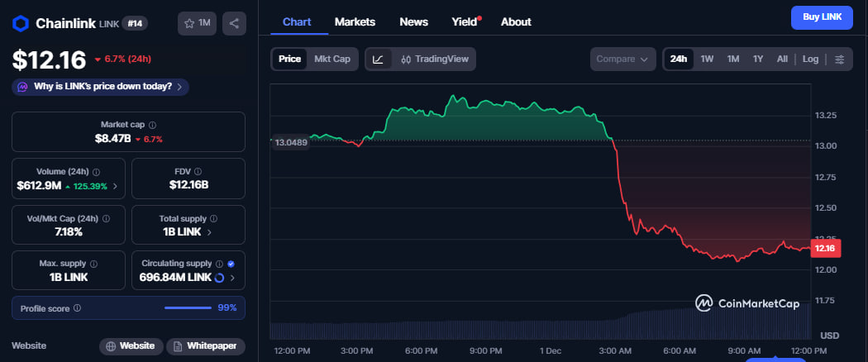Click the document icon on Whitepaper button
The width and height of the screenshot is (868, 362).
[x=178, y=346]
